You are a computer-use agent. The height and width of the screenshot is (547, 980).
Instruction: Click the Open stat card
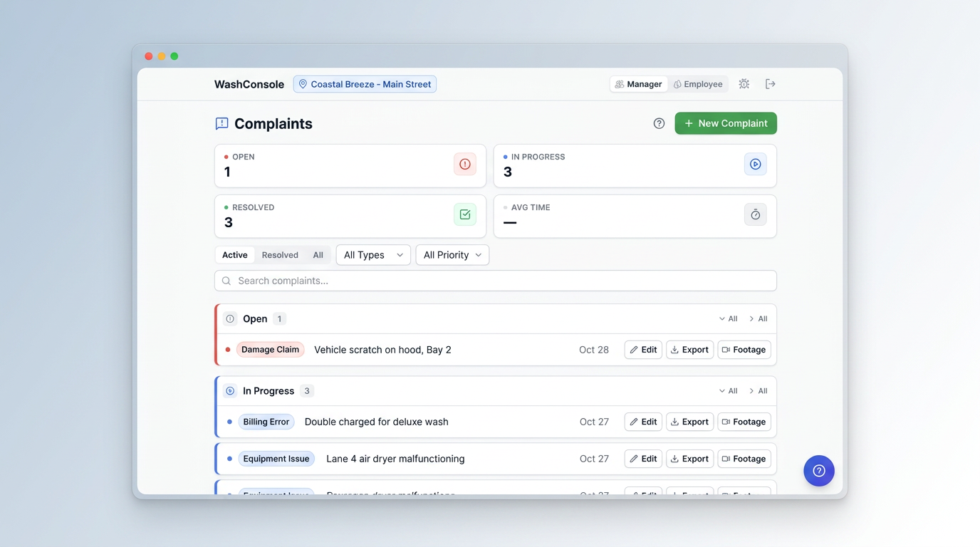[350, 166]
